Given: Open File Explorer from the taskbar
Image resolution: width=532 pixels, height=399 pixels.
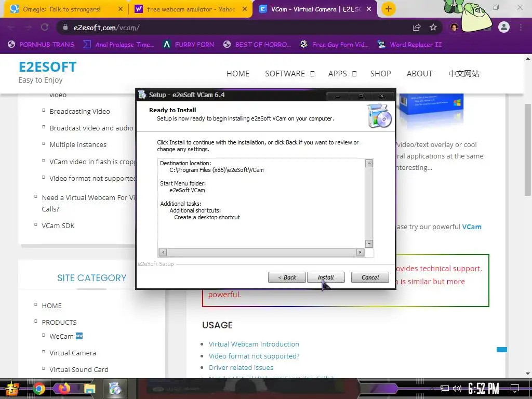Looking at the screenshot, I should (x=90, y=389).
